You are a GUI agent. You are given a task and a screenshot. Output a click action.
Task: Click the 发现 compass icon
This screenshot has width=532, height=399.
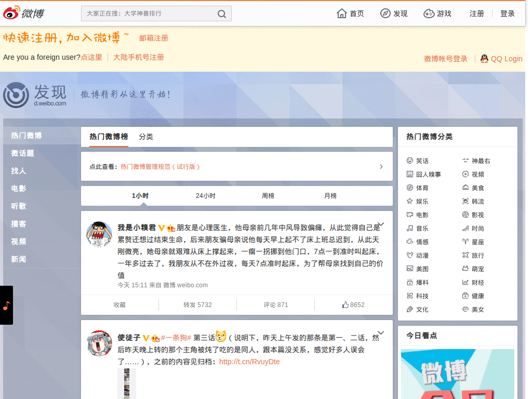tap(385, 14)
